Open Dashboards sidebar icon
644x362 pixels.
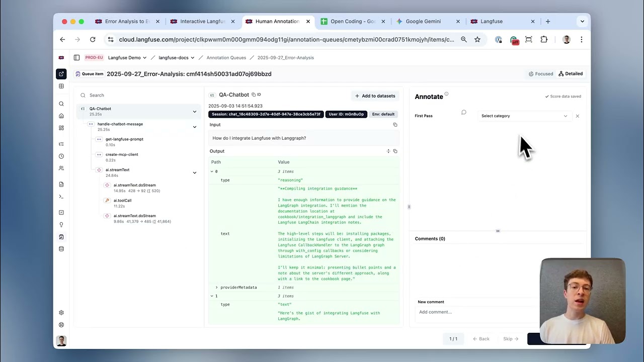click(61, 128)
